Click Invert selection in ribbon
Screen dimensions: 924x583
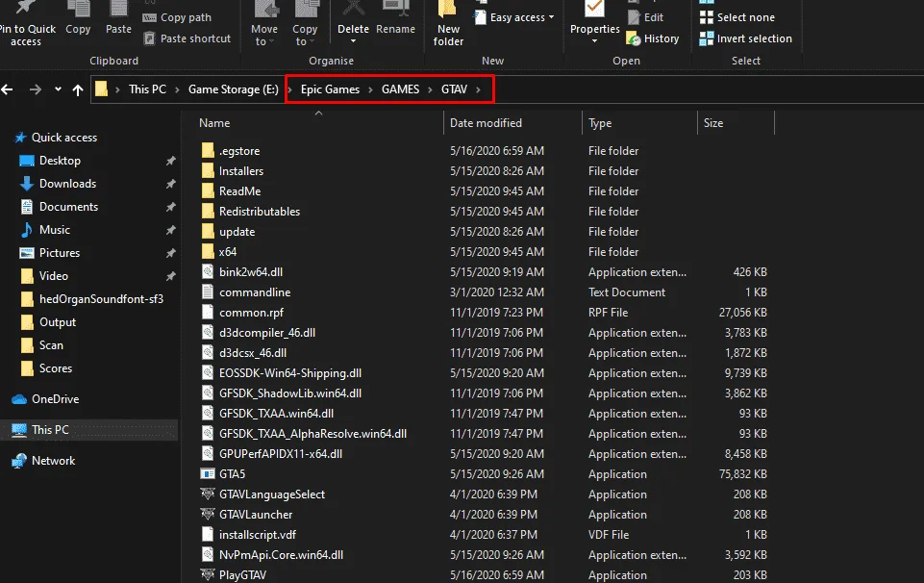coord(745,38)
